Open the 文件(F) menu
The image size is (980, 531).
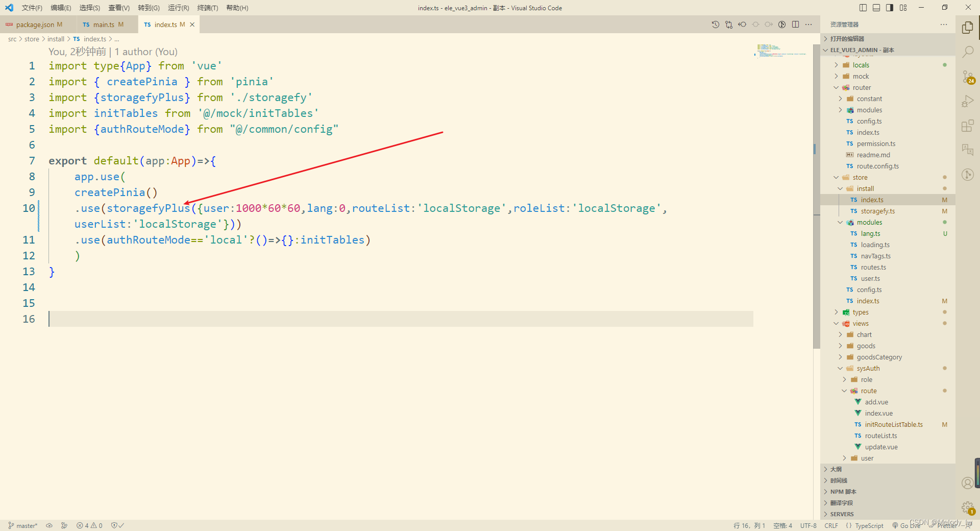tap(32, 8)
